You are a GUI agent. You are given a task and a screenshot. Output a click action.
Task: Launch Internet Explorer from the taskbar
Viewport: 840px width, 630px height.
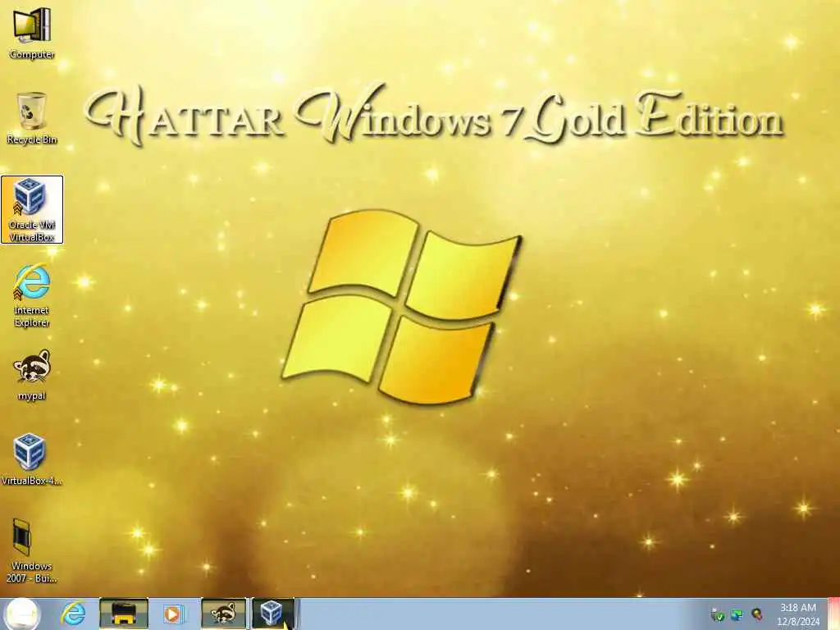click(73, 614)
